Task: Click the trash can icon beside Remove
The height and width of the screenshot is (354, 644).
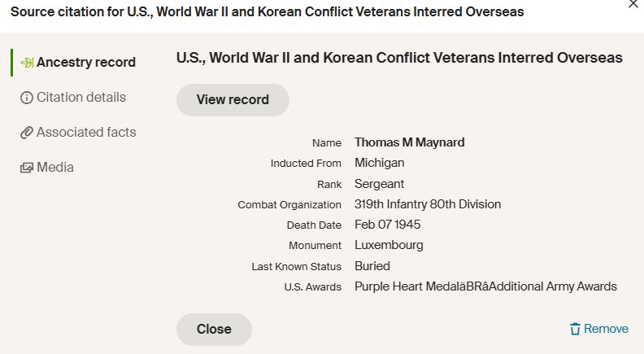Action: point(575,329)
